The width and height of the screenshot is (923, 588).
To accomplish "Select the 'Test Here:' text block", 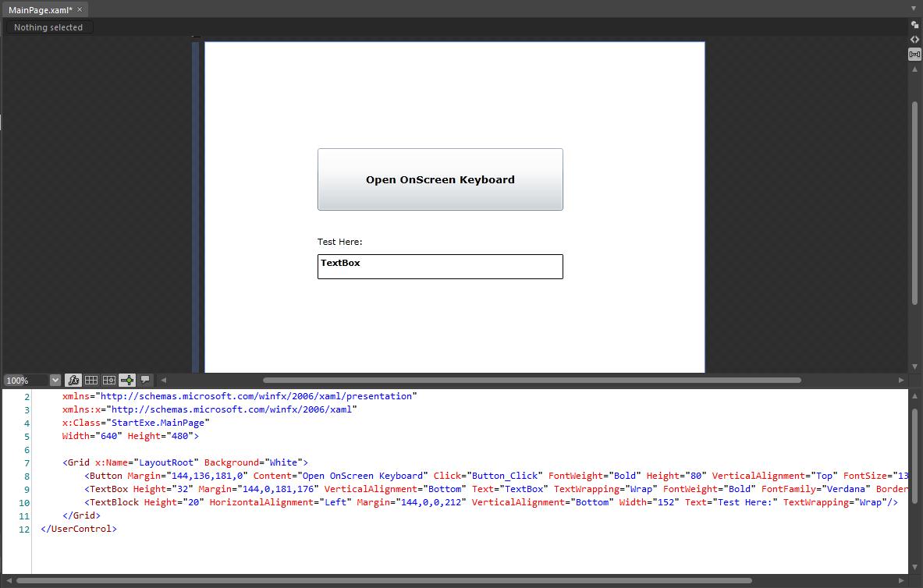I will (340, 242).
